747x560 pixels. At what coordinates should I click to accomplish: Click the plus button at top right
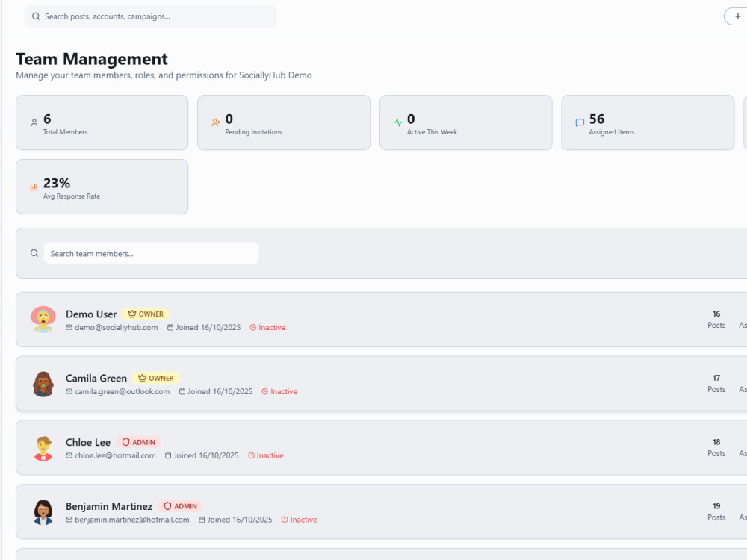click(737, 16)
